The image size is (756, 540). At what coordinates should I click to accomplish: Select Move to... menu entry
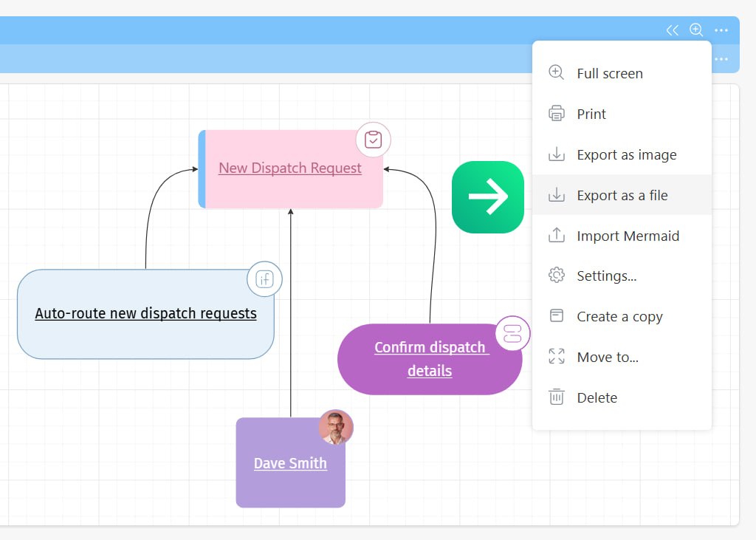(622, 357)
